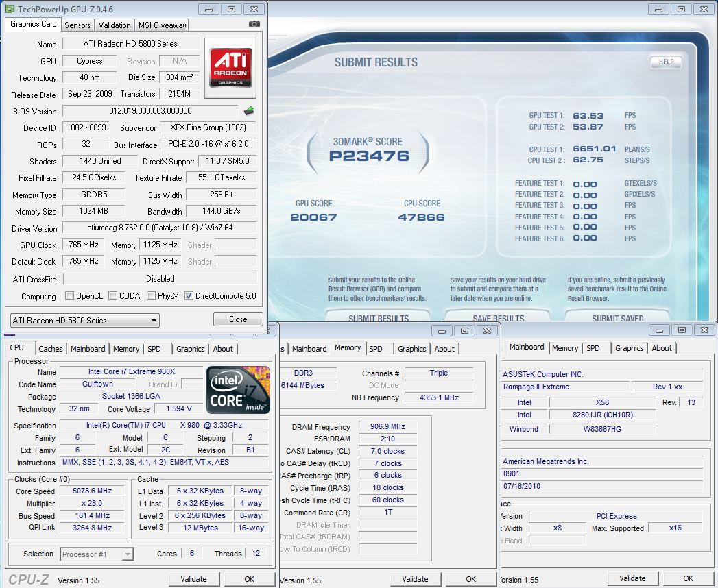Click the DRAM Frequency value 906.9 MHz
Screen dimensions: 718x588
[388, 426]
